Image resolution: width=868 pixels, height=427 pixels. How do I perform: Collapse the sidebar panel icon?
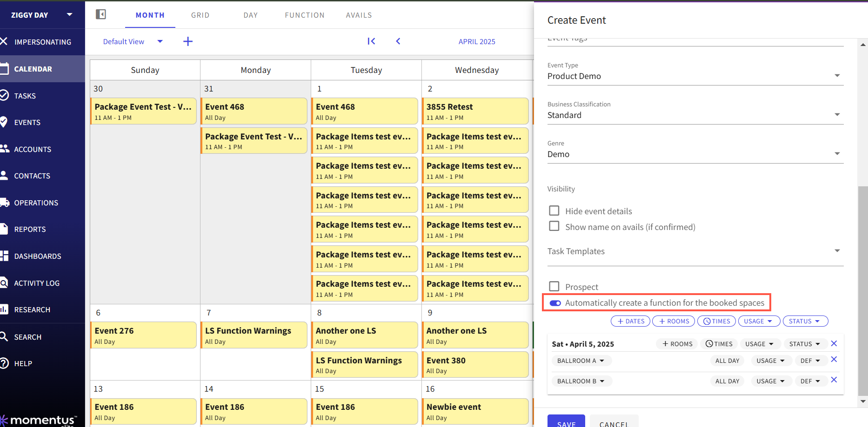[101, 14]
